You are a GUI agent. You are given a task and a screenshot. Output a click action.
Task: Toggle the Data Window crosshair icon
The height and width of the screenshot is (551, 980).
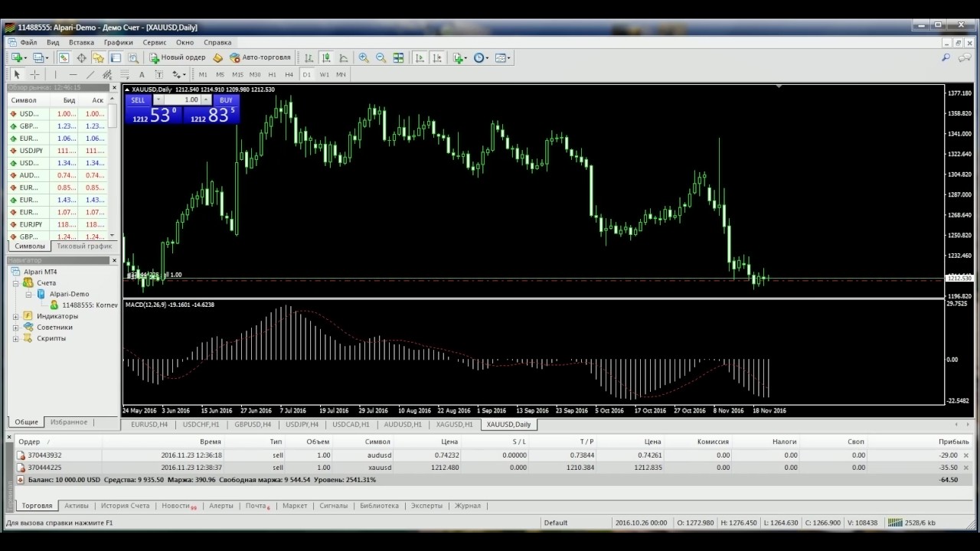coord(81,57)
